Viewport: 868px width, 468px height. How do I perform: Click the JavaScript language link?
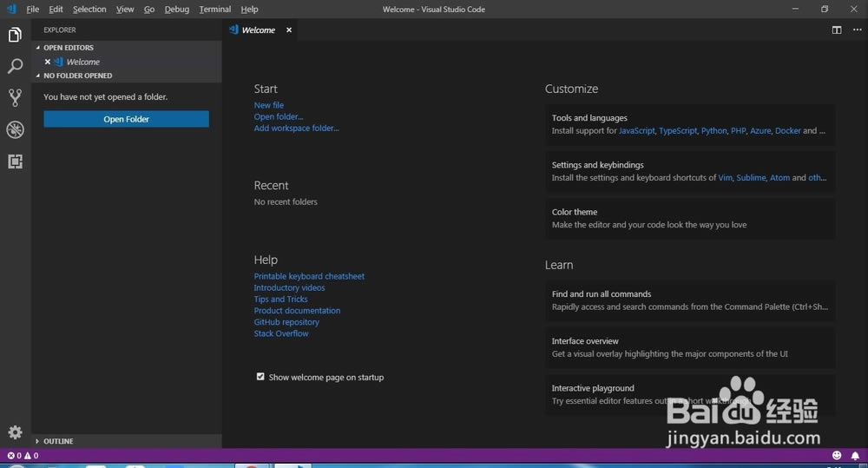[636, 131]
